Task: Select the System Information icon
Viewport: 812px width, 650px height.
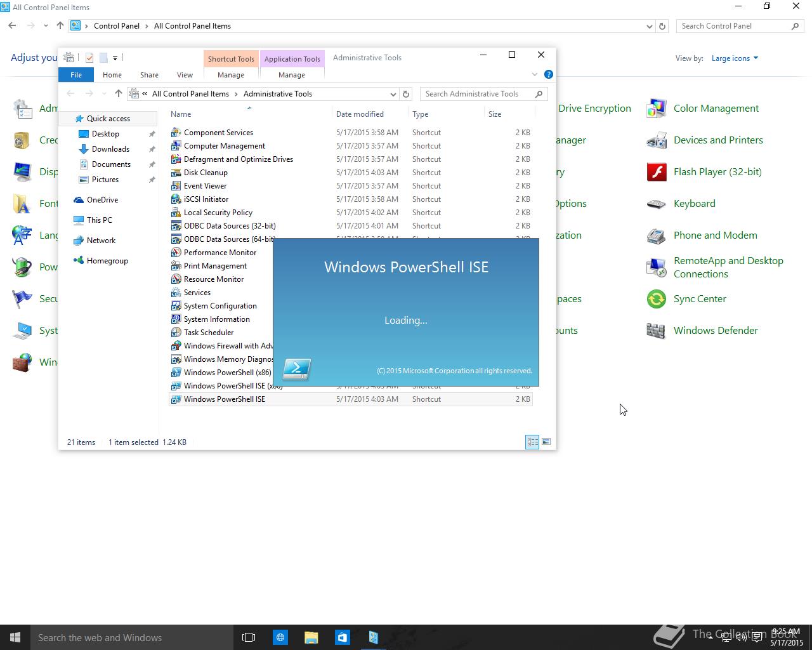Action: (x=176, y=319)
